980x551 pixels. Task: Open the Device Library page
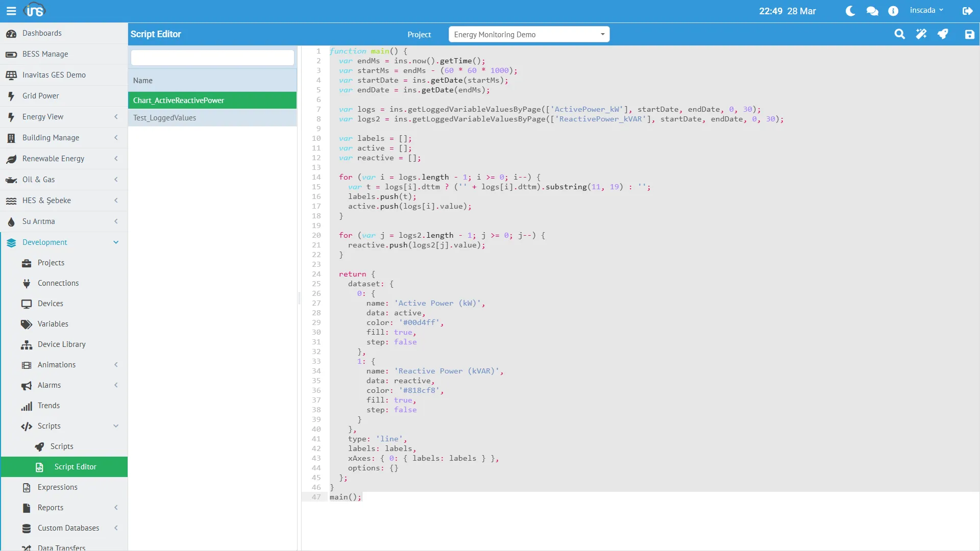tap(62, 344)
